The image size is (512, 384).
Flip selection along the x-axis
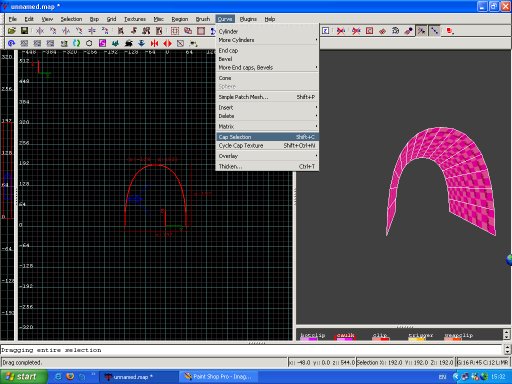[40, 31]
